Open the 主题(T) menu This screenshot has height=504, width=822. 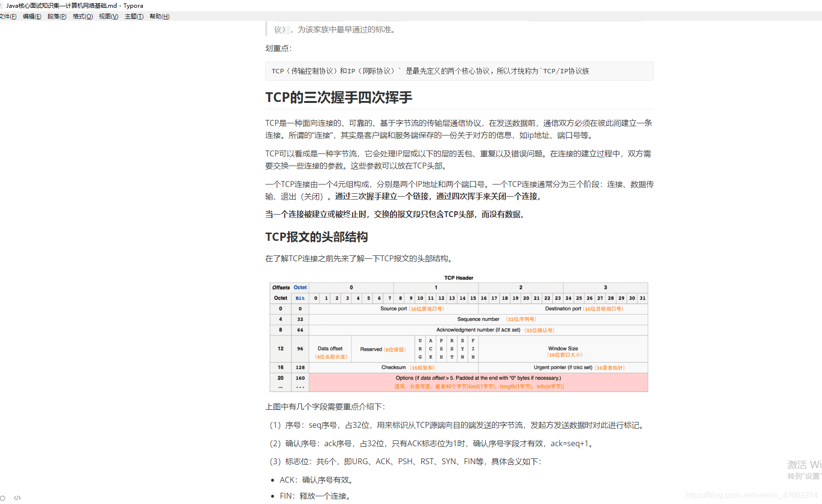tap(134, 17)
